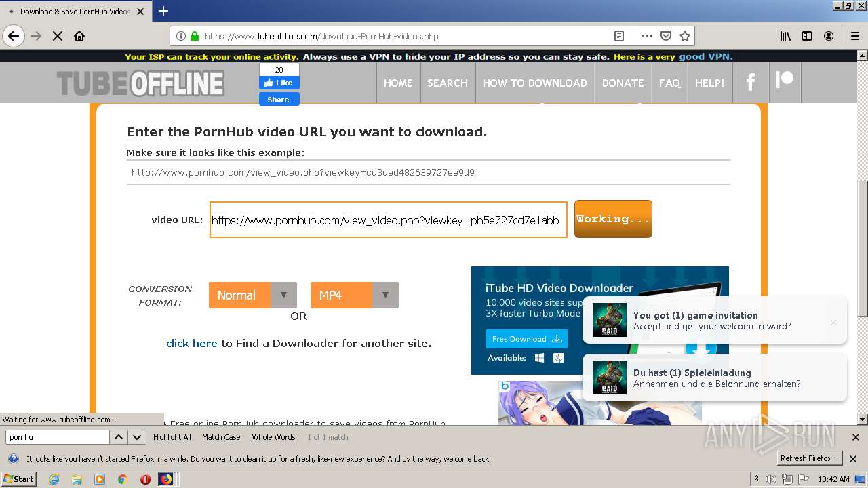Open page actions three-dots menu
This screenshot has height=488, width=868.
(x=646, y=36)
